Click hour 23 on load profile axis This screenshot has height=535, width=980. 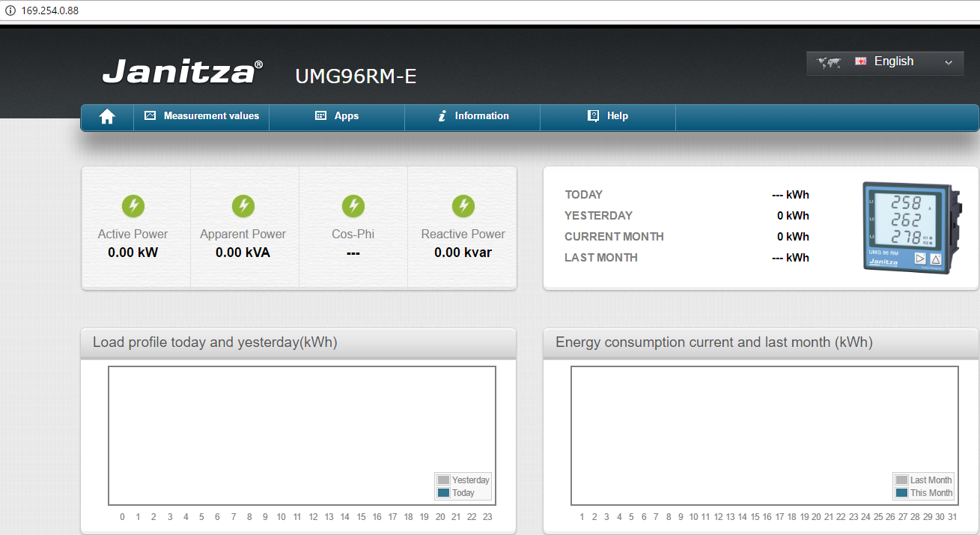(487, 517)
